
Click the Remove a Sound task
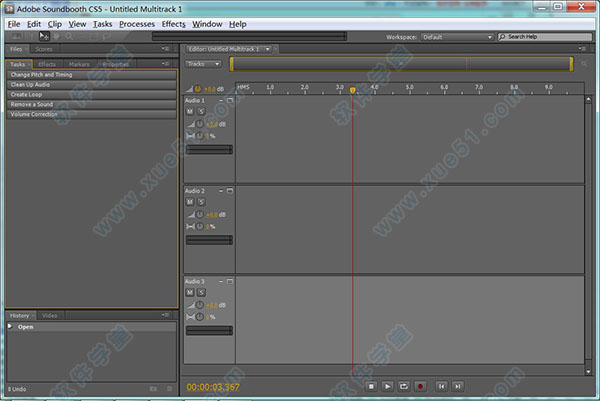(x=91, y=104)
